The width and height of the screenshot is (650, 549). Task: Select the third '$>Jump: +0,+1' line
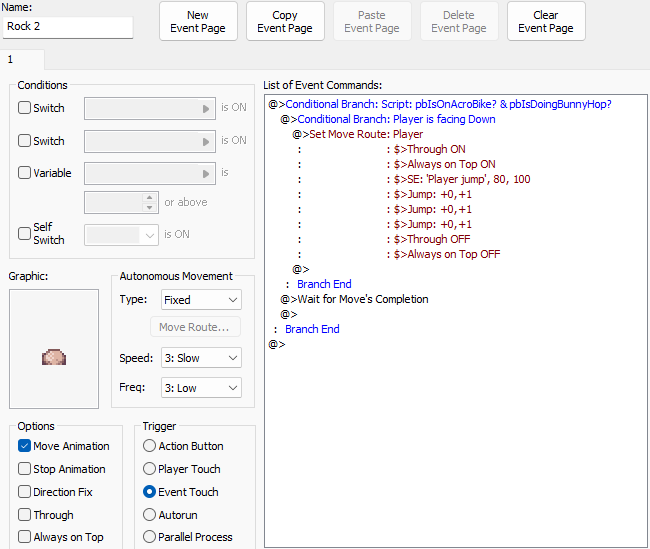pyautogui.click(x=432, y=224)
